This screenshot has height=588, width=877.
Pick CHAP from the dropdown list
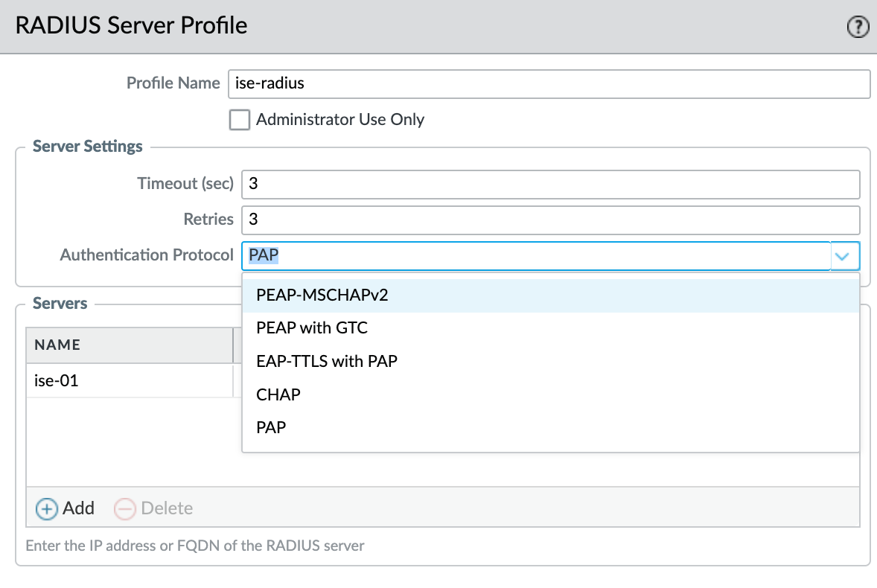[278, 394]
